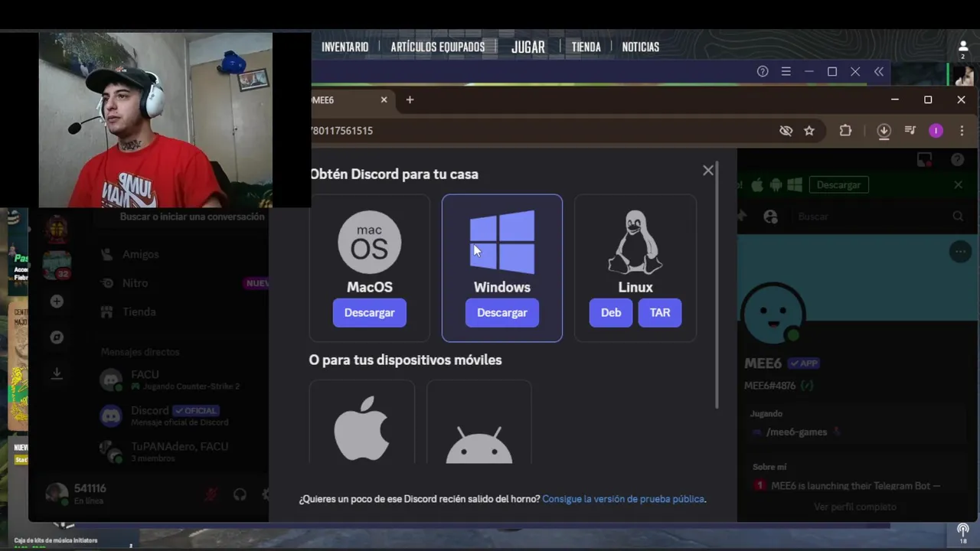Viewport: 980px width, 551px height.
Task: Add a server with plus icon
Action: (57, 302)
